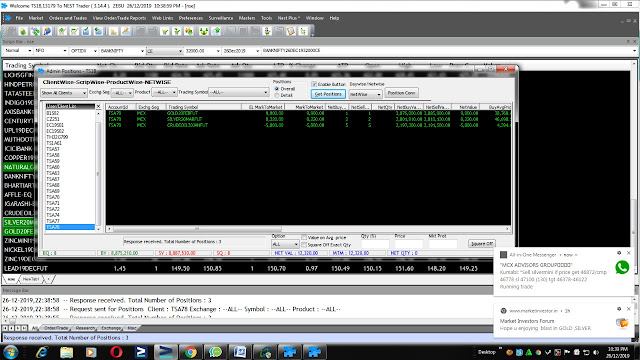Tick the Enable Button checkbox
This screenshot has width=640, height=360.
tap(314, 84)
